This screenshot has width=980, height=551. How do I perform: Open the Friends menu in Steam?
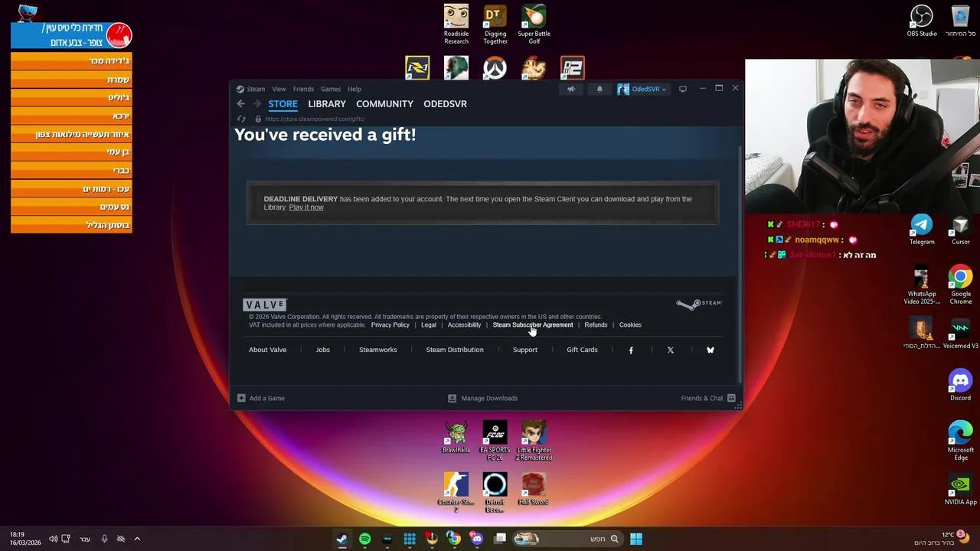tap(303, 89)
